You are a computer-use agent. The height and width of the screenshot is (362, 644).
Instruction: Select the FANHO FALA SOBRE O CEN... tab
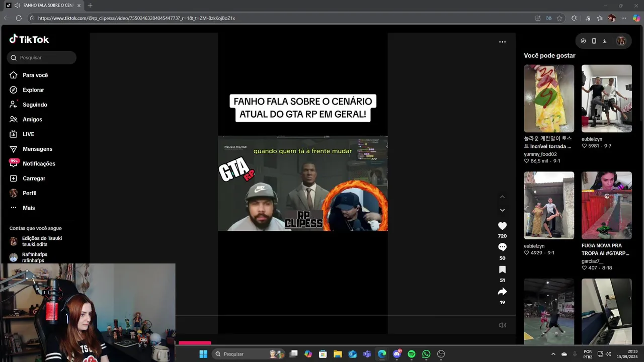(x=43, y=5)
